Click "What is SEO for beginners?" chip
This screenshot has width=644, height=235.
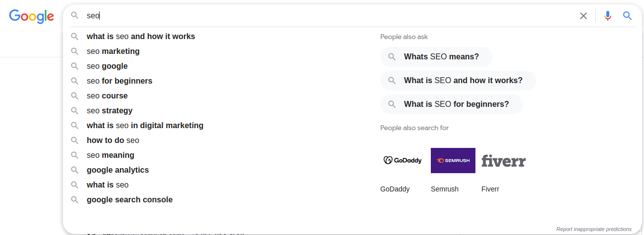tap(451, 104)
